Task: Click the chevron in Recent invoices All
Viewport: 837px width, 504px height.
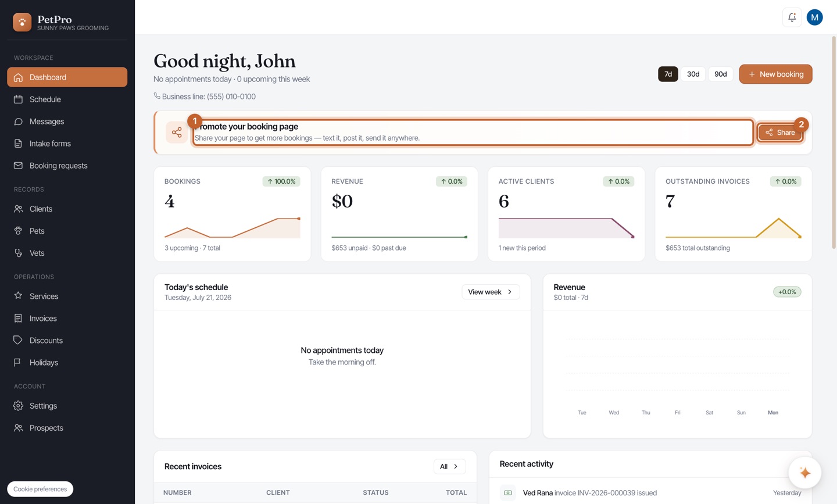Action: tap(456, 466)
